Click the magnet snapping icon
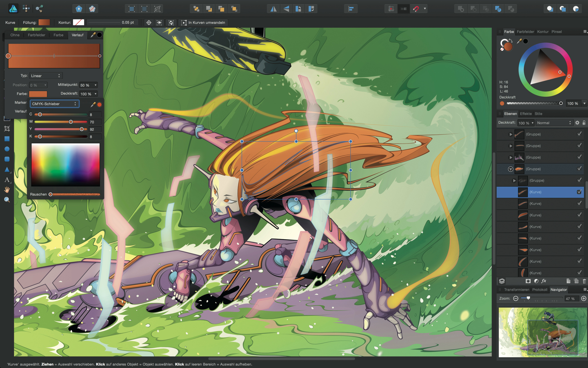 coord(416,9)
